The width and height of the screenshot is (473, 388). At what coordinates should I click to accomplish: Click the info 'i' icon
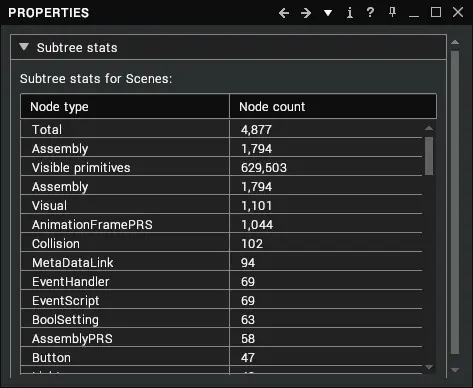tap(350, 13)
